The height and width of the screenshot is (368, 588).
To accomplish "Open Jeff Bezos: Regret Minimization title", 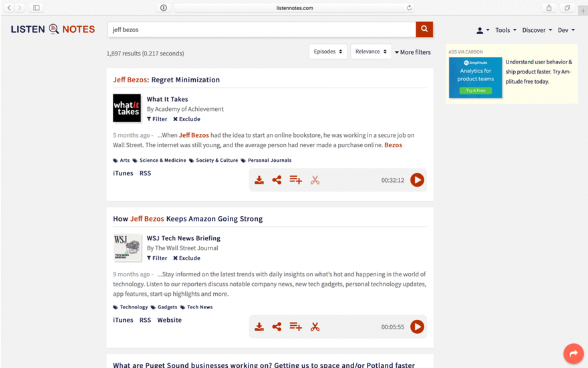I will pos(166,80).
